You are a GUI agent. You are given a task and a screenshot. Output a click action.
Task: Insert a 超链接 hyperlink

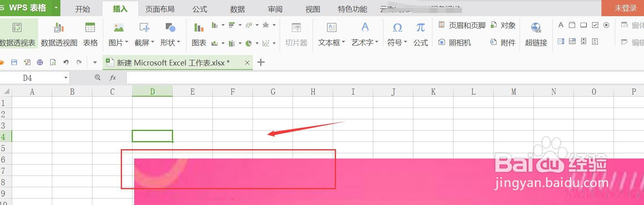point(536,34)
